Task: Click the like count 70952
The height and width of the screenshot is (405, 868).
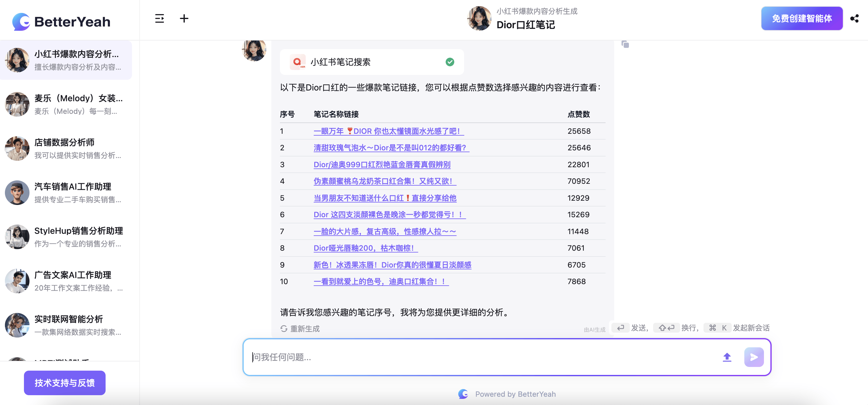Action: [579, 181]
